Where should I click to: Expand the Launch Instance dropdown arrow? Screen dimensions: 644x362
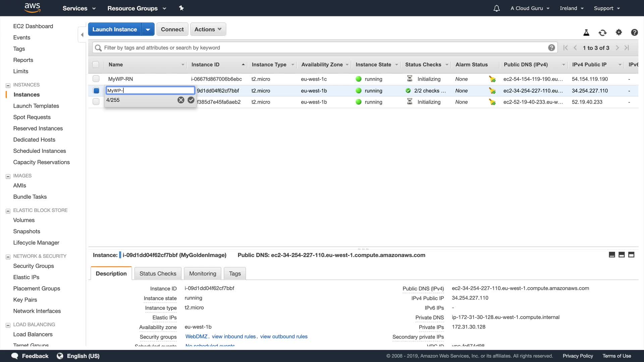coord(148,29)
